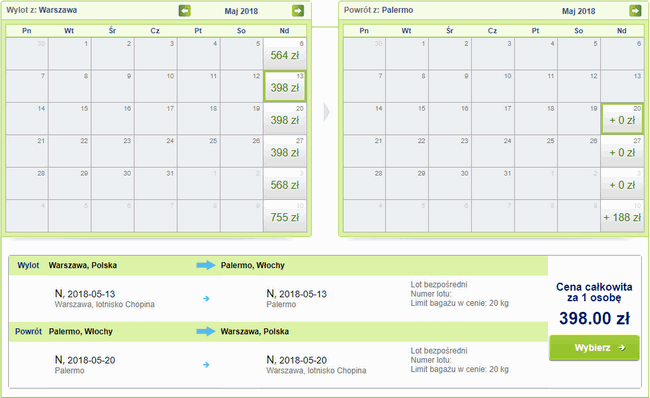Click outbound departure date N, 2018-05-13 Chopina
The width and height of the screenshot is (650, 398).
pyautogui.click(x=85, y=294)
